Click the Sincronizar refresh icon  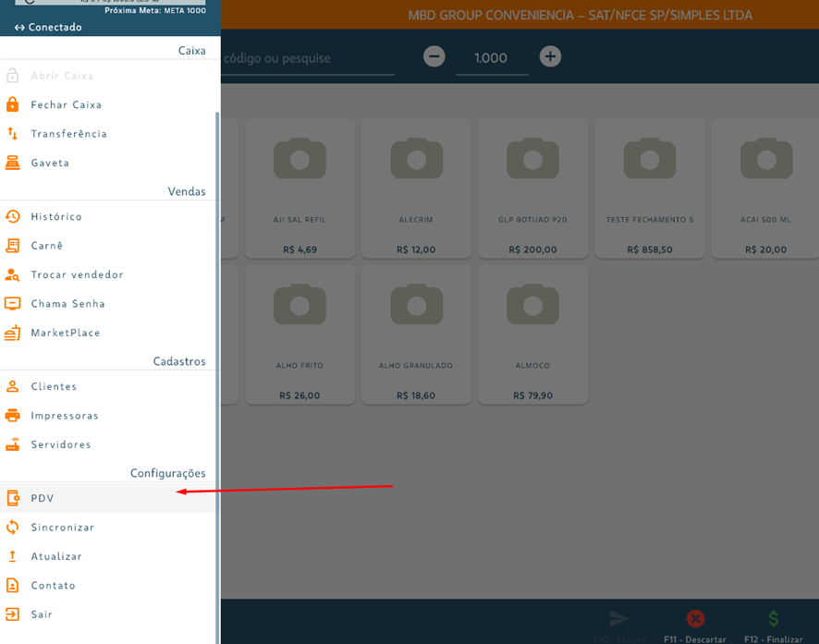coord(13,528)
